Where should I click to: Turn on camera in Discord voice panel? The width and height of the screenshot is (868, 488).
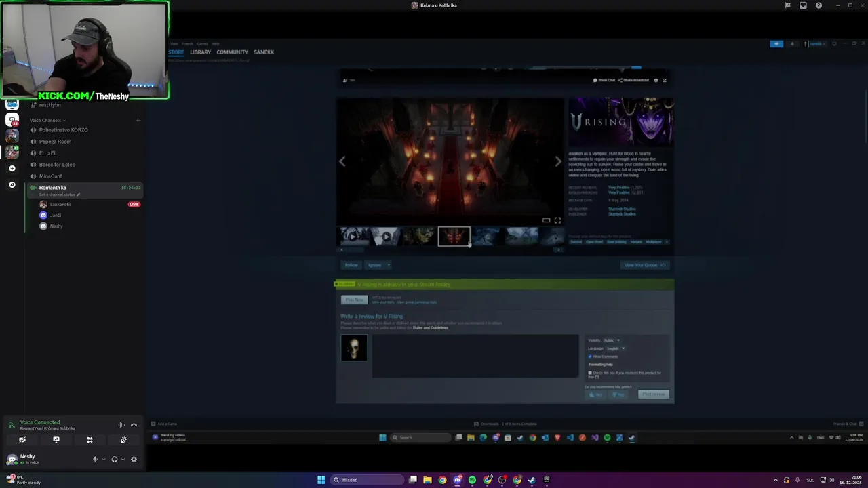point(22,440)
